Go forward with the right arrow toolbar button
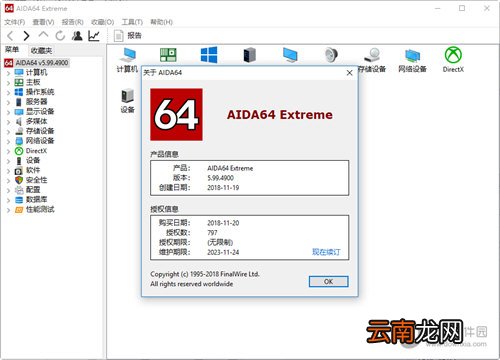The height and width of the screenshot is (360, 500). tap(26, 36)
